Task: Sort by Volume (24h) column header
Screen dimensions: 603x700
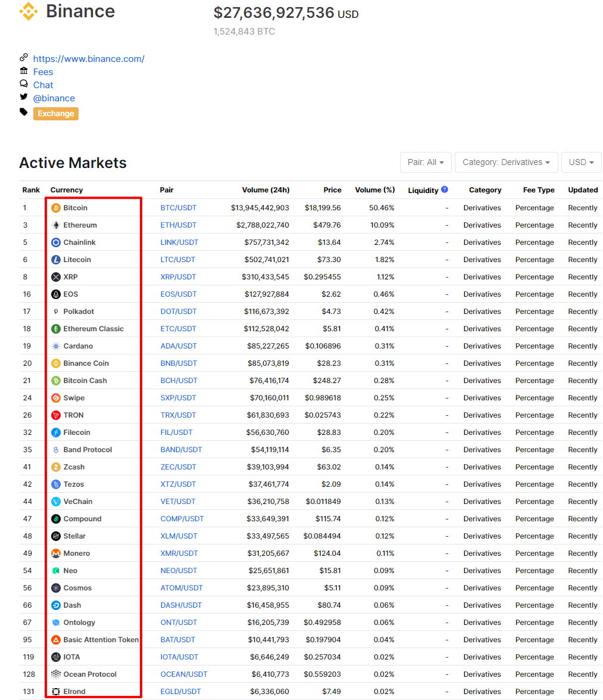Action: pos(266,189)
